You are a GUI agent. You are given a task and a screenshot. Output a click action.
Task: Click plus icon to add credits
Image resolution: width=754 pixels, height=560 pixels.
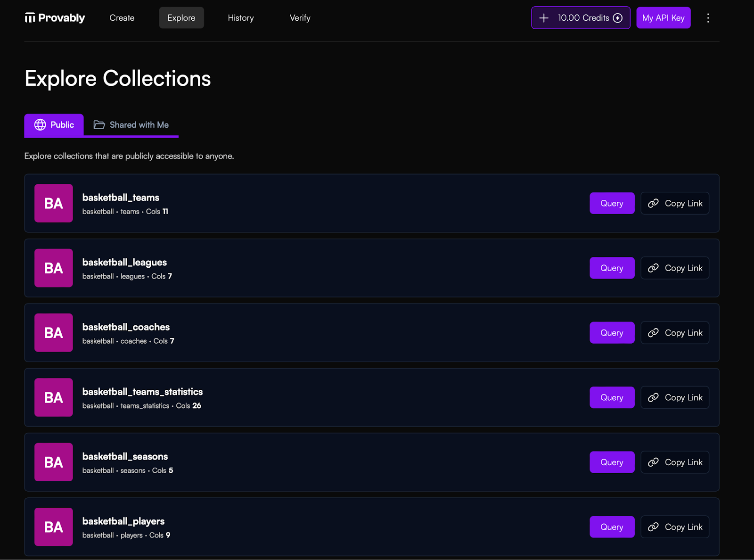coord(544,18)
